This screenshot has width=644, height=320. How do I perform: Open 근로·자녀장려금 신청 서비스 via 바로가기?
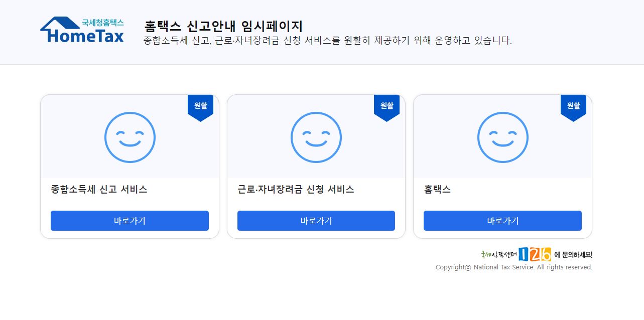coord(316,221)
